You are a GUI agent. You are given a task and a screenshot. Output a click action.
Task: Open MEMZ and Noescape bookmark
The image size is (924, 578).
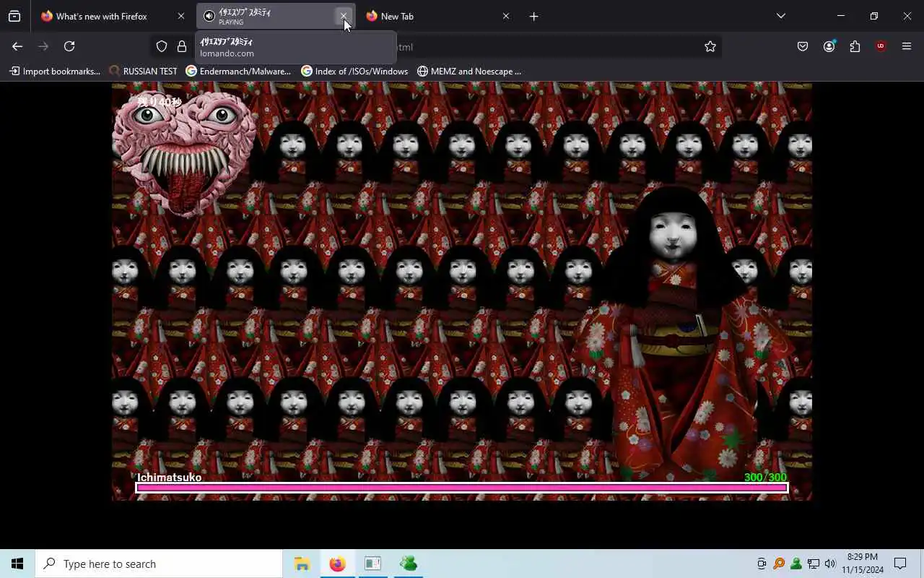[469, 71]
